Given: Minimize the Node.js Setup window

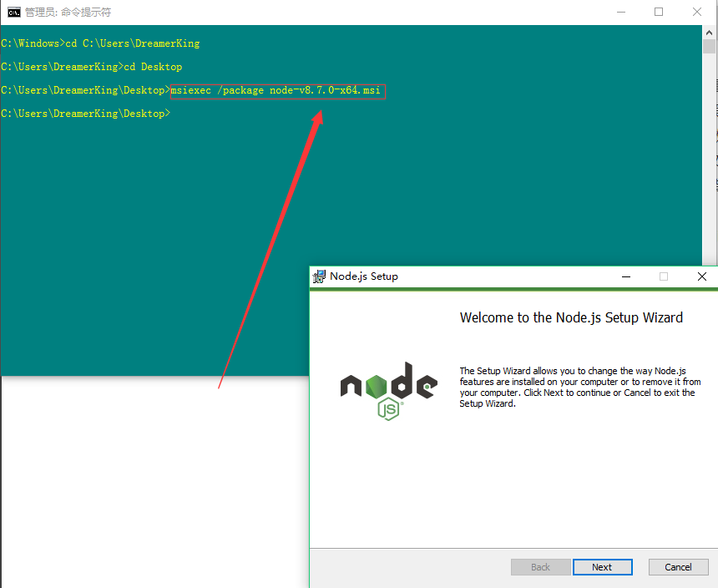Looking at the screenshot, I should click(626, 276).
